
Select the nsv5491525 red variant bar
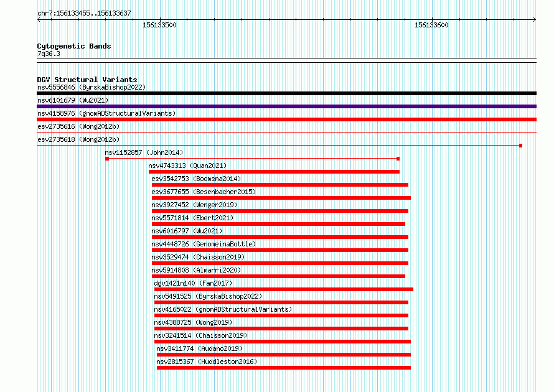click(281, 302)
